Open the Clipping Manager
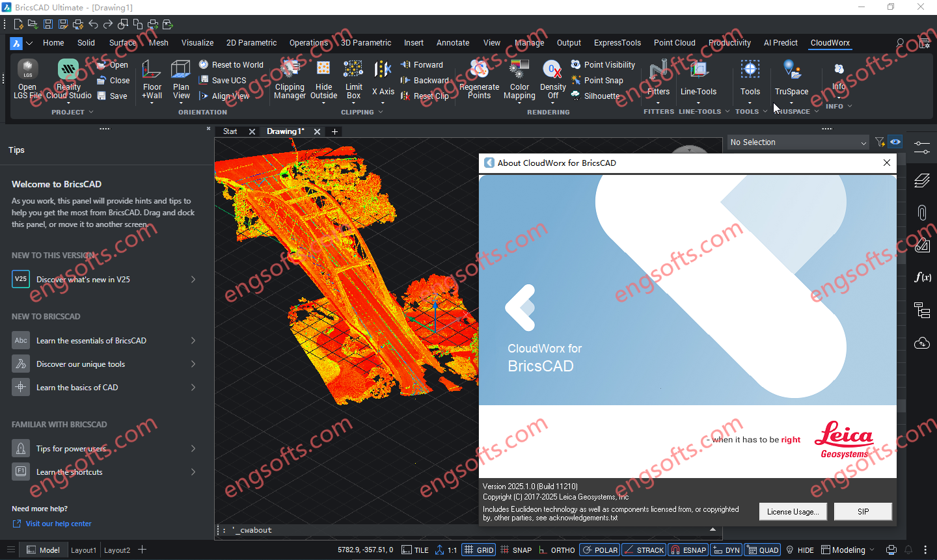Image resolution: width=937 pixels, height=560 pixels. (x=290, y=79)
